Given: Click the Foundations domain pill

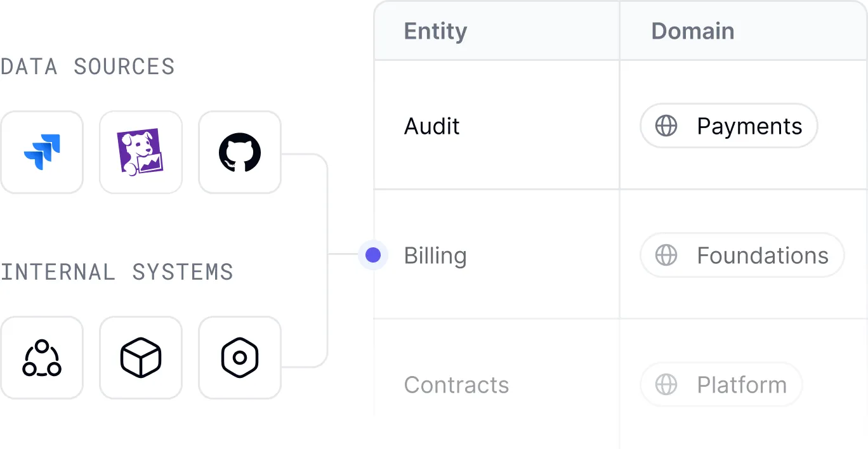Looking at the screenshot, I should (x=742, y=255).
